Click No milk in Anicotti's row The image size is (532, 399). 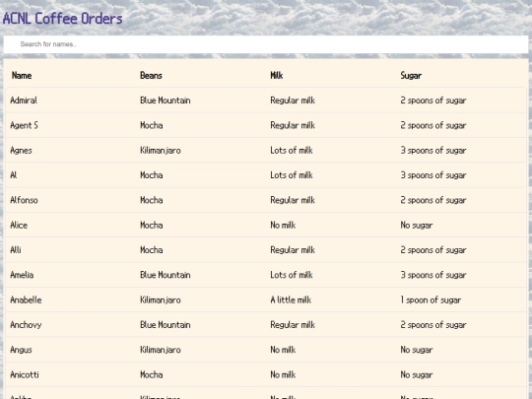click(x=283, y=374)
